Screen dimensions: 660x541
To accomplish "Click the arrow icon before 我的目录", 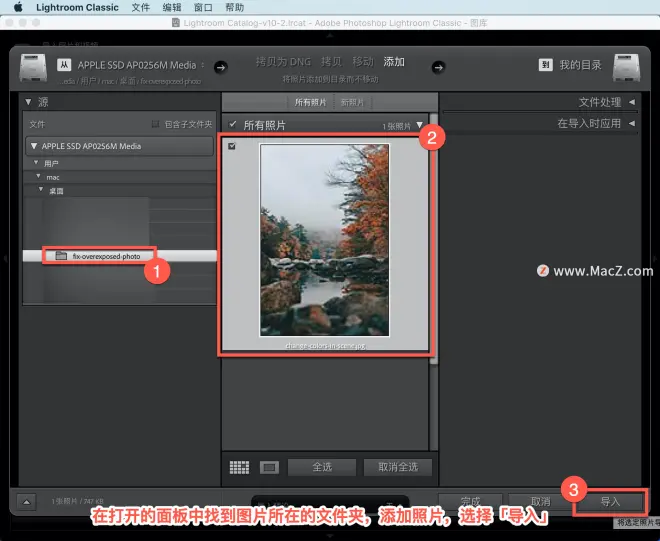I will click(437, 67).
